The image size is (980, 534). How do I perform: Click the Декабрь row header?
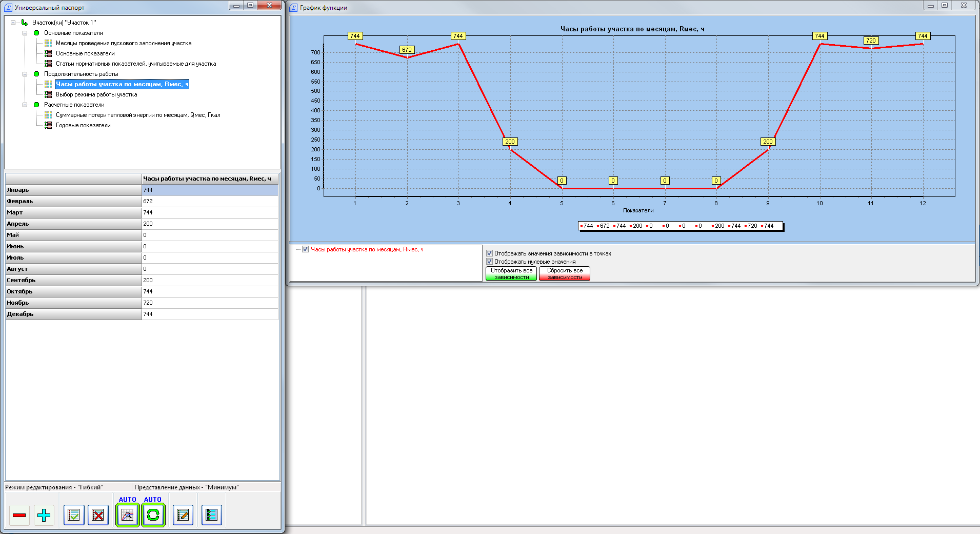(x=73, y=314)
